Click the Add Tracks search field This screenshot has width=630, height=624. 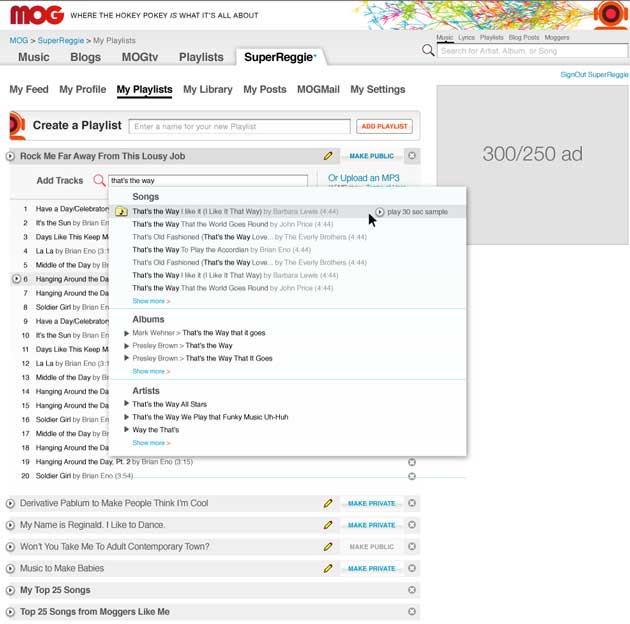click(208, 180)
